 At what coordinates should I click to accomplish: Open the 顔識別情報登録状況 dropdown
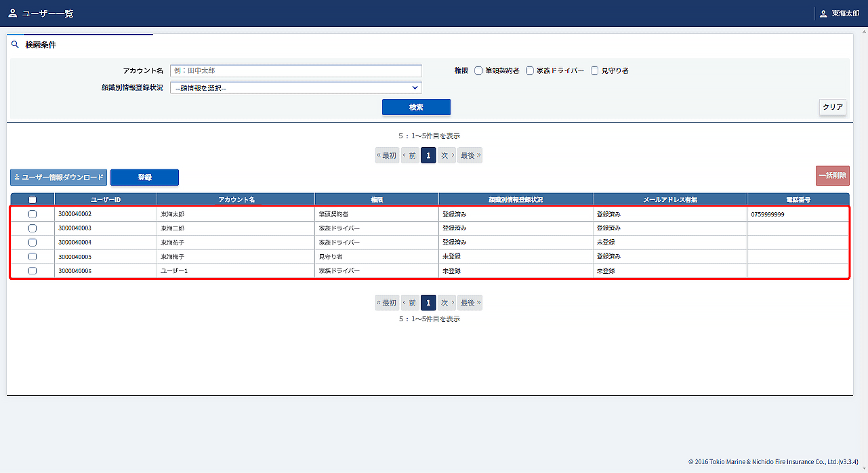click(295, 87)
